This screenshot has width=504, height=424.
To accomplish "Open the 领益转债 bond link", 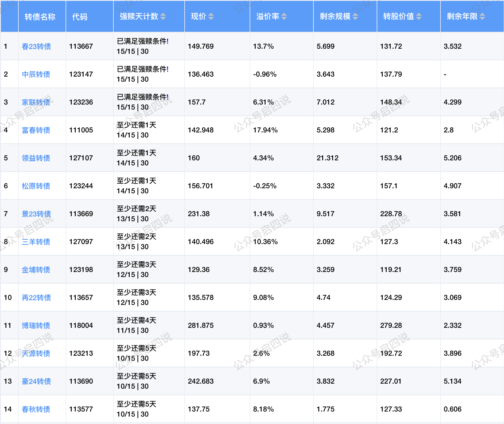I will tap(36, 158).
